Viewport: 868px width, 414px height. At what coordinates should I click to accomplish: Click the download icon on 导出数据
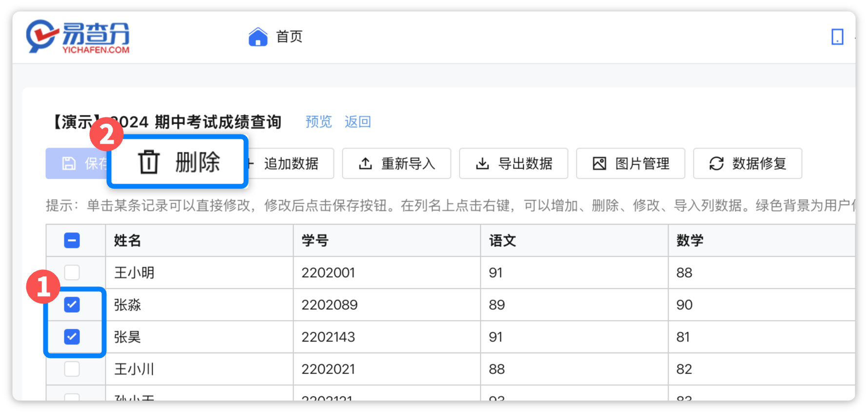pyautogui.click(x=482, y=164)
